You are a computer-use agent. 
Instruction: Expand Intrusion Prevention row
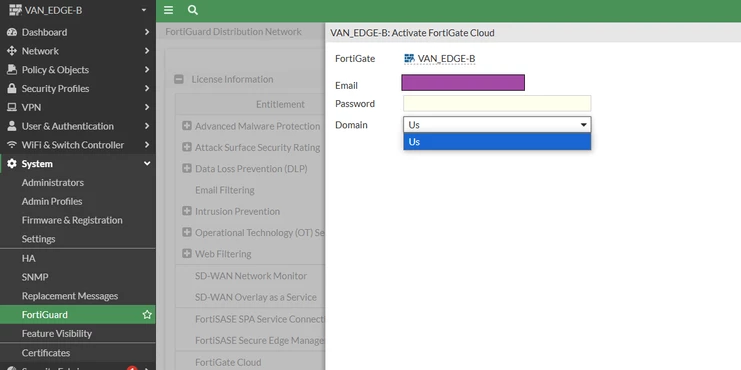[x=187, y=211]
